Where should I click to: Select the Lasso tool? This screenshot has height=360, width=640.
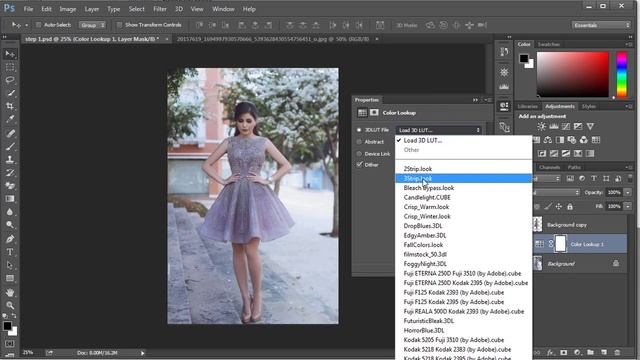(x=10, y=80)
